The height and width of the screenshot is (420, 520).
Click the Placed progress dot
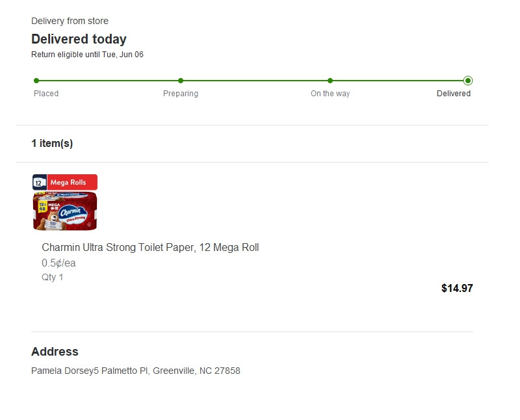(36, 81)
